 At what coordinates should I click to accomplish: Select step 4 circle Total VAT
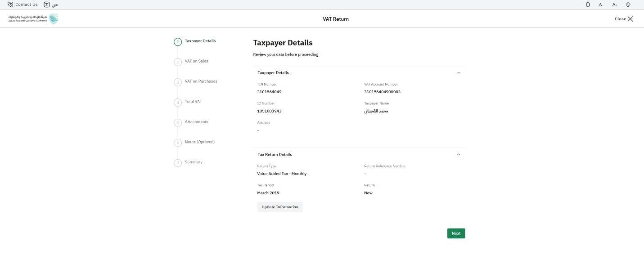tap(178, 103)
